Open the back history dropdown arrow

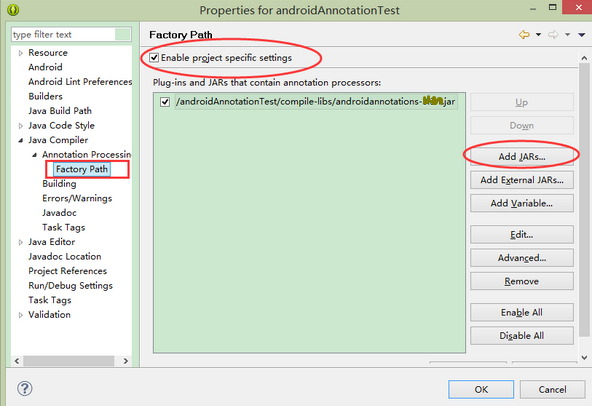538,35
